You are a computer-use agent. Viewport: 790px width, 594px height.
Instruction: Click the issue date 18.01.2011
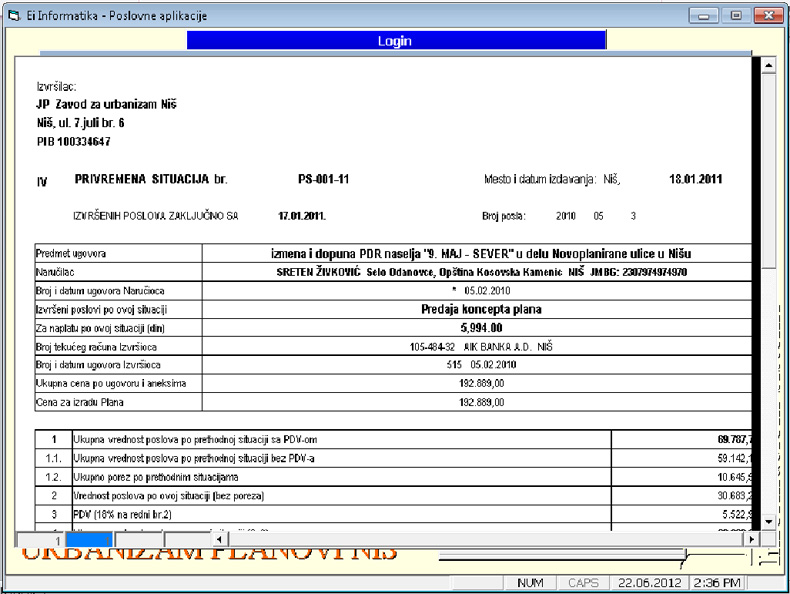click(x=695, y=180)
